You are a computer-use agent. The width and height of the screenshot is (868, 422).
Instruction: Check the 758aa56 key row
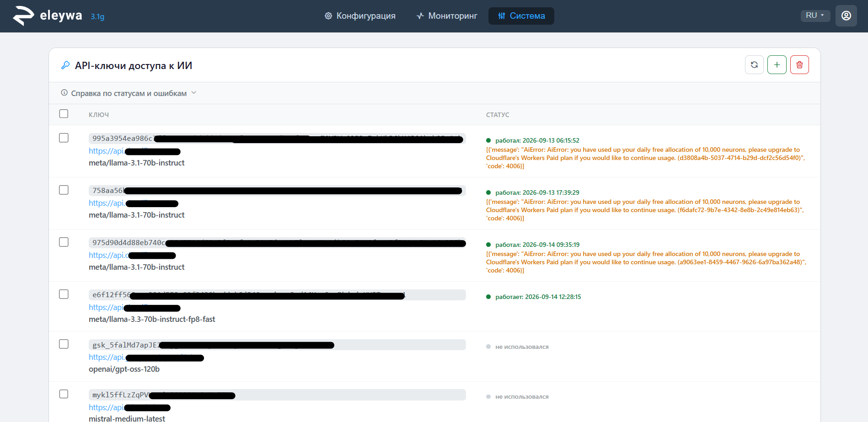tap(64, 190)
